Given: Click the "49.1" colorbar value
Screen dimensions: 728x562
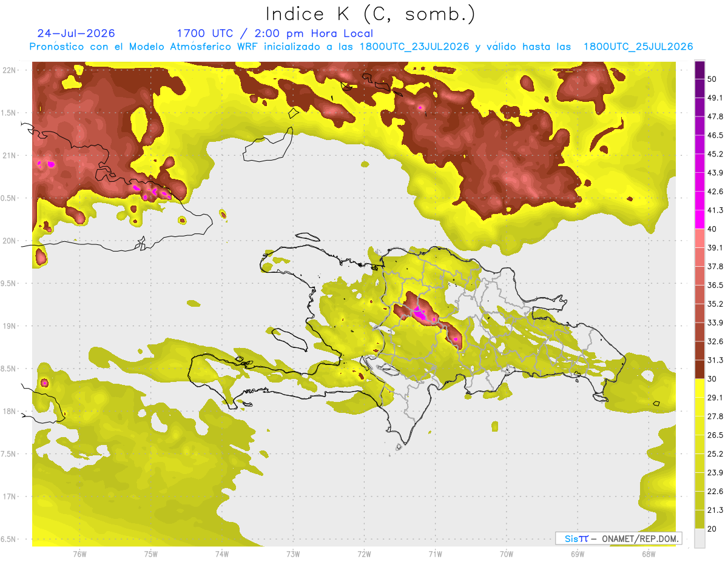Looking at the screenshot, I should tap(715, 98).
